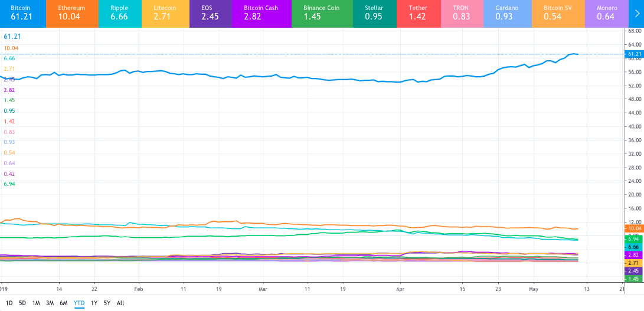The width and height of the screenshot is (644, 311).
Task: Click the green 6.94 price axis label
Action: pyautogui.click(x=634, y=239)
